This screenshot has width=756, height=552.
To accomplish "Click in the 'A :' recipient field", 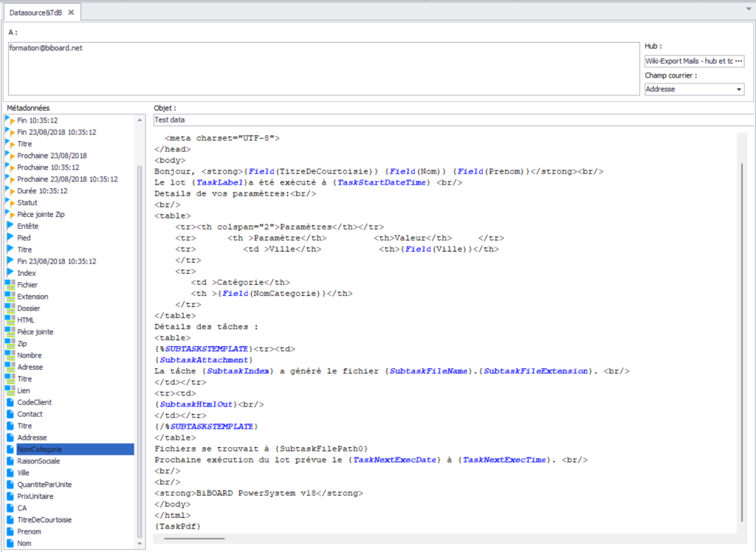I will coord(323,69).
